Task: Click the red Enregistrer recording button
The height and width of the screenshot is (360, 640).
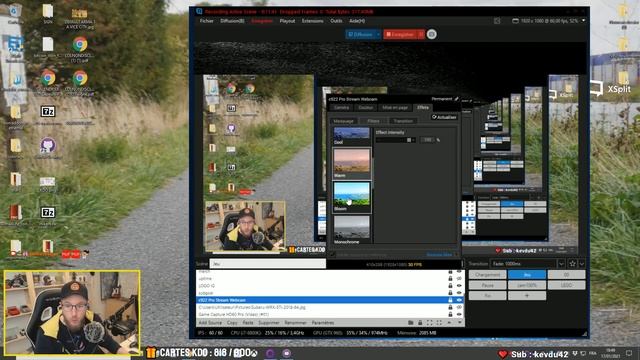Action: (400, 34)
